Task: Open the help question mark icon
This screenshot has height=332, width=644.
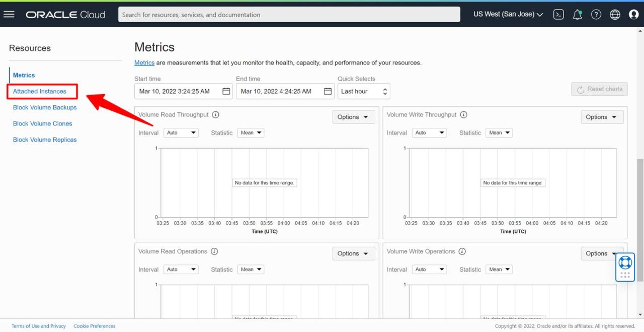Action: pos(596,15)
